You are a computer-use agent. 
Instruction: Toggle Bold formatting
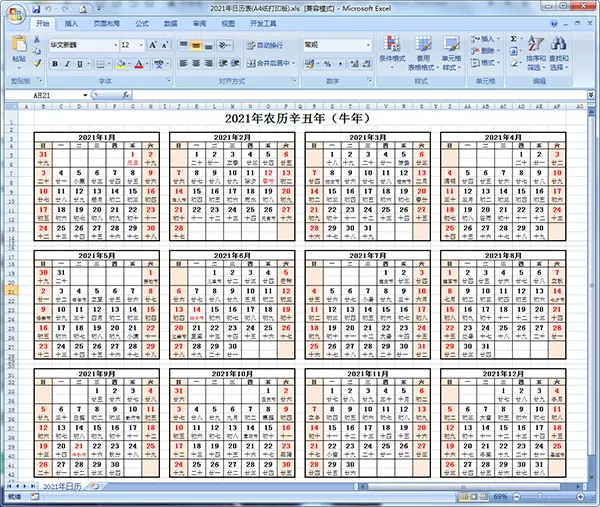55,64
